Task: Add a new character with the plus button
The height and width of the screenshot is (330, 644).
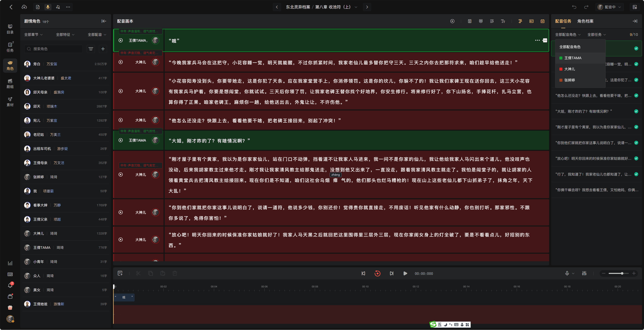Action: [103, 49]
